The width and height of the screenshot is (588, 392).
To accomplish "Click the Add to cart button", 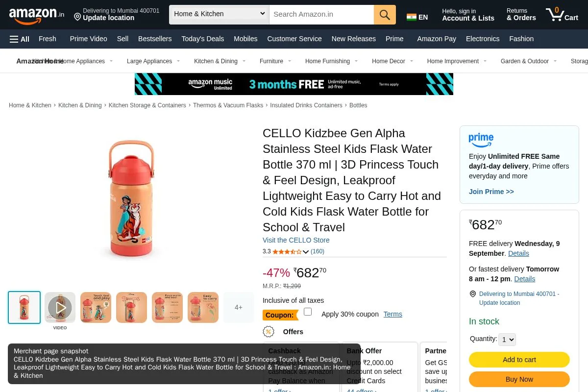I will pyautogui.click(x=519, y=360).
